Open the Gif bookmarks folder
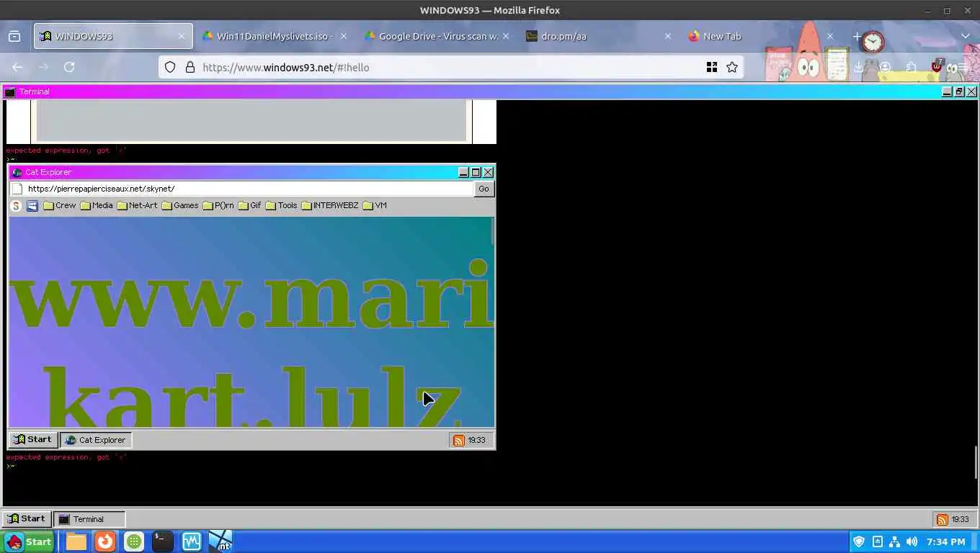 click(249, 206)
